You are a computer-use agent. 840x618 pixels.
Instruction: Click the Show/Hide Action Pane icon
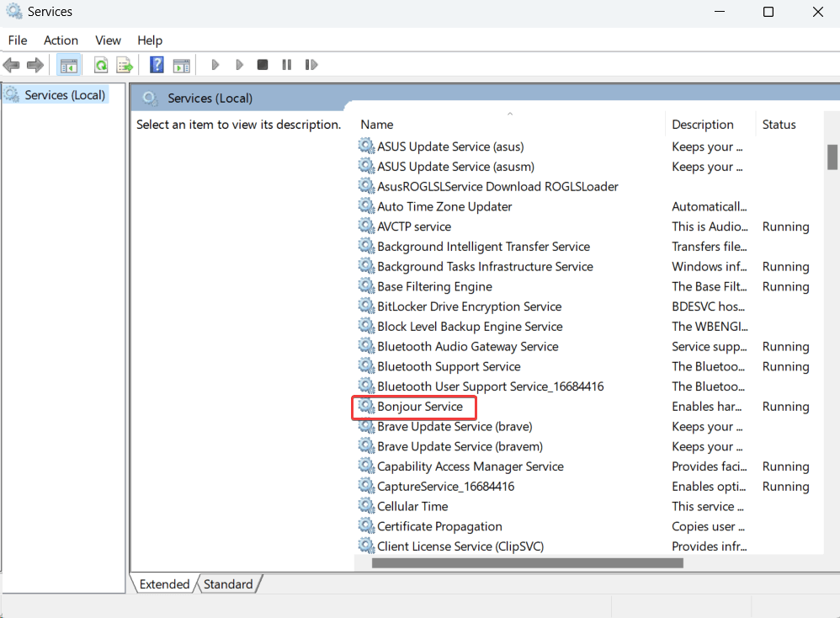181,65
